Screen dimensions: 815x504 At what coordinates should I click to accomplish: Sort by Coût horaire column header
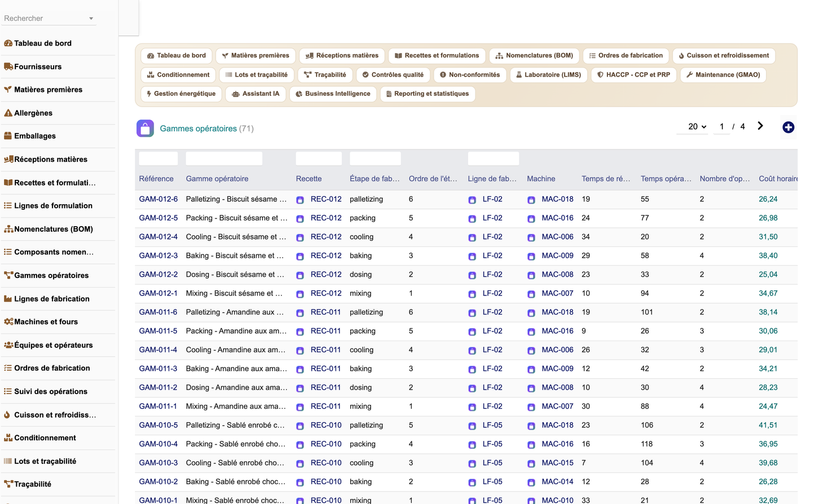click(x=778, y=179)
